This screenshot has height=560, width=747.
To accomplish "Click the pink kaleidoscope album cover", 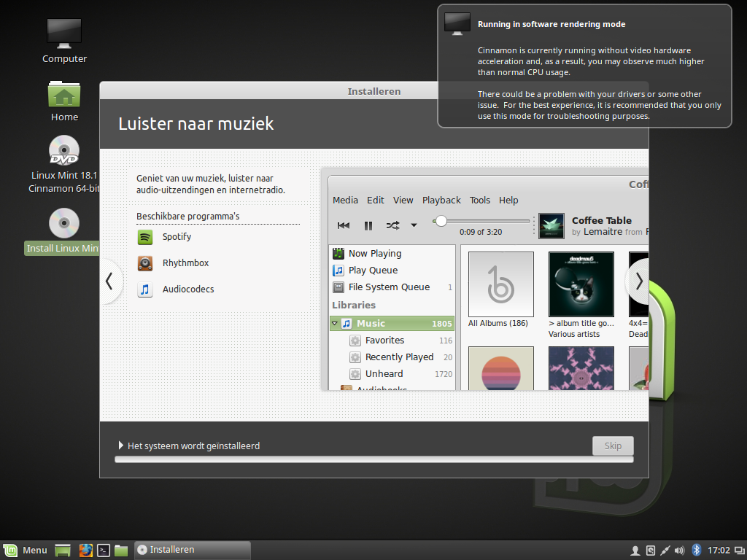I will pyautogui.click(x=581, y=368).
